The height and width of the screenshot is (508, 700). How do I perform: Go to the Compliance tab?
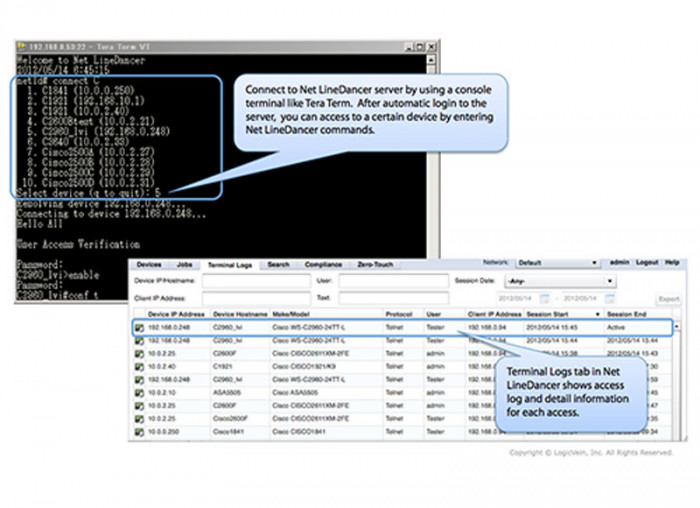coord(323,265)
